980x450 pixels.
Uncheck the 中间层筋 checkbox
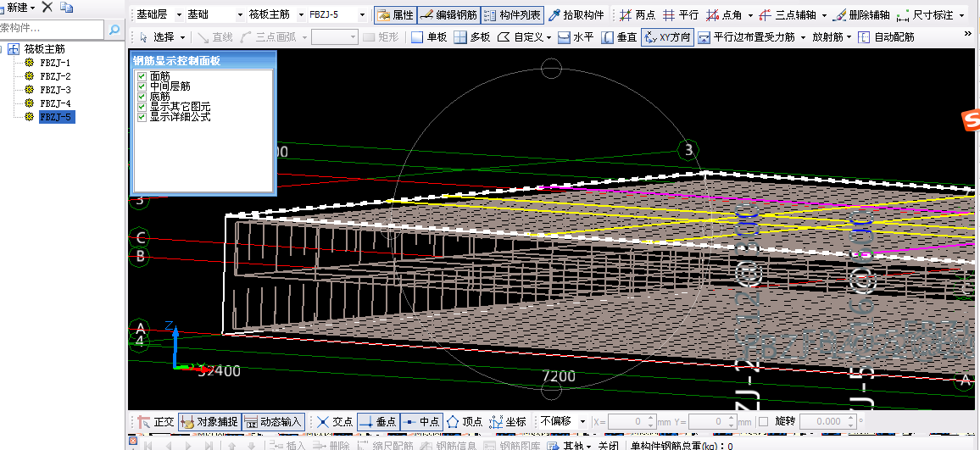pyautogui.click(x=142, y=86)
